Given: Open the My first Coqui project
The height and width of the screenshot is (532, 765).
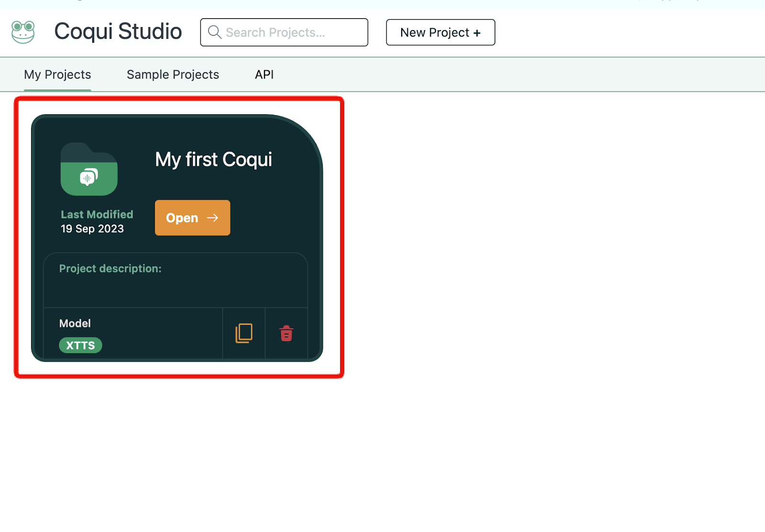Looking at the screenshot, I should (192, 217).
